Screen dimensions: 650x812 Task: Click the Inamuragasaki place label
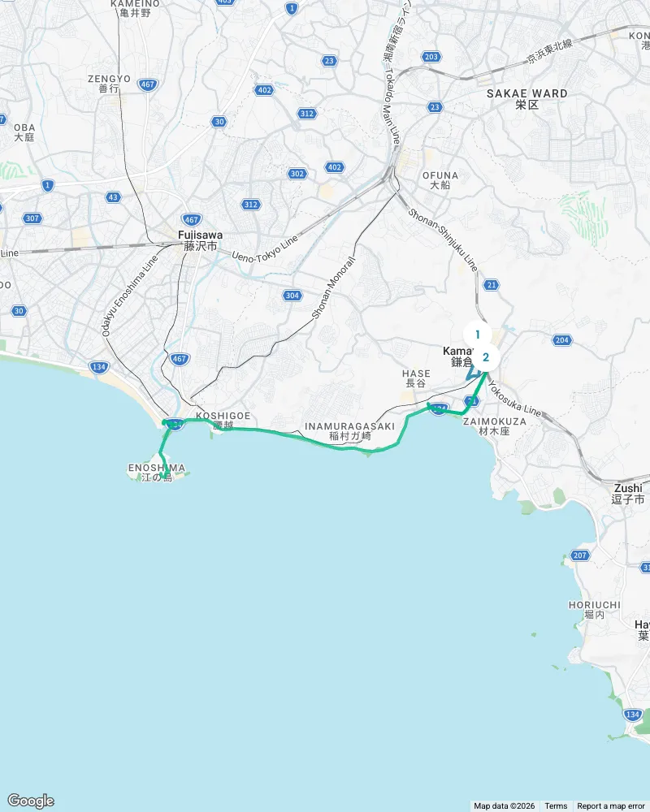[x=350, y=431]
